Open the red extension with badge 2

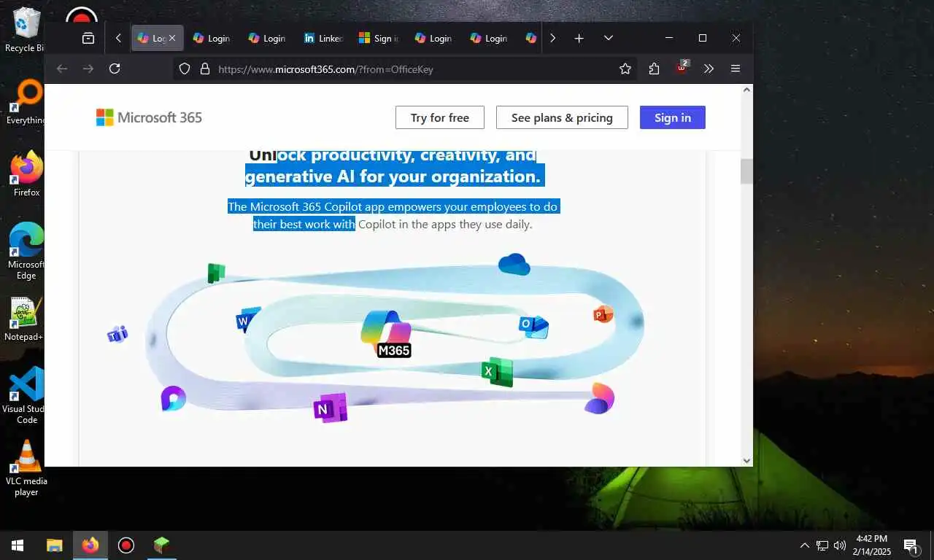[682, 68]
